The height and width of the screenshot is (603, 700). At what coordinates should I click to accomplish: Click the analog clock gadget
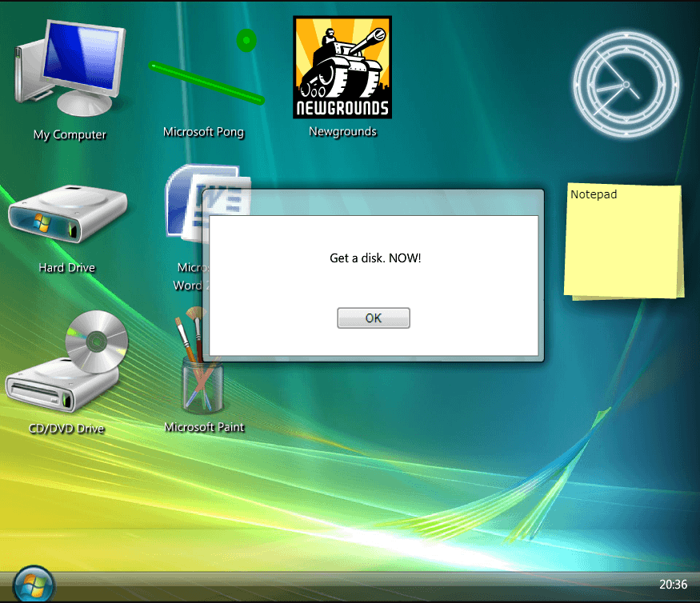(x=626, y=84)
